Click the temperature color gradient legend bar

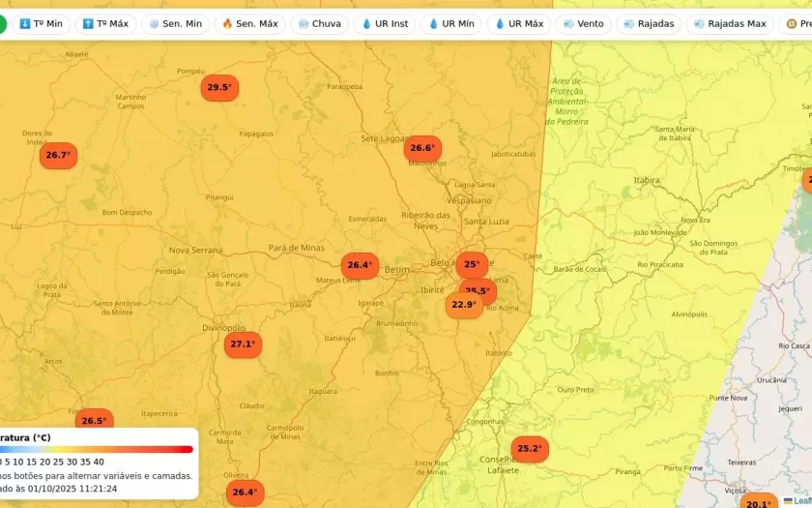[x=97, y=449]
